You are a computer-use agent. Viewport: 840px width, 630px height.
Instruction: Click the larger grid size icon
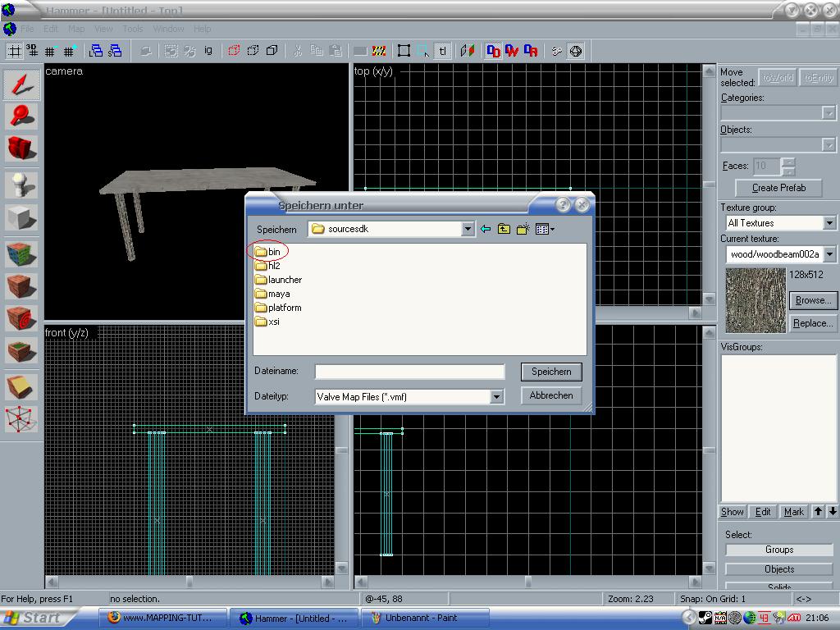[69, 52]
